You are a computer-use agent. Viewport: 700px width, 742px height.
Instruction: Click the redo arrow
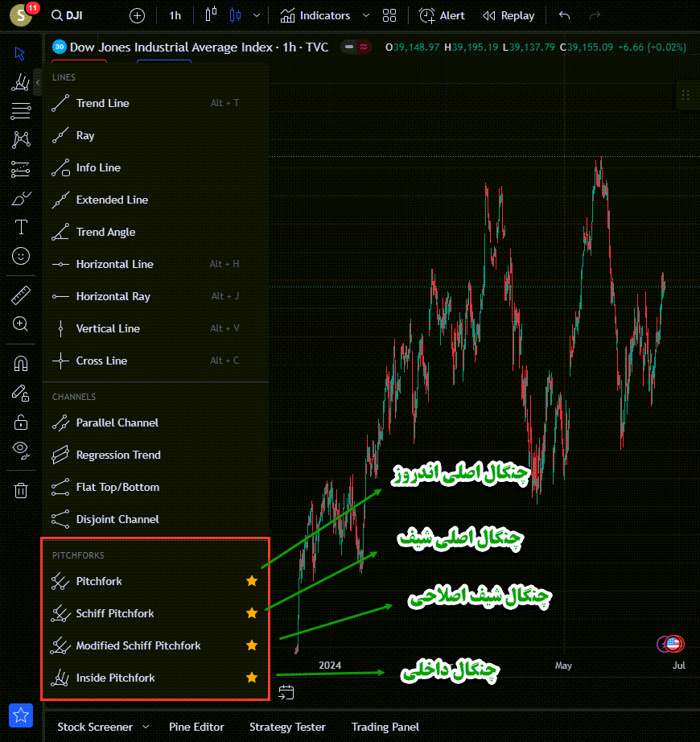pos(595,15)
